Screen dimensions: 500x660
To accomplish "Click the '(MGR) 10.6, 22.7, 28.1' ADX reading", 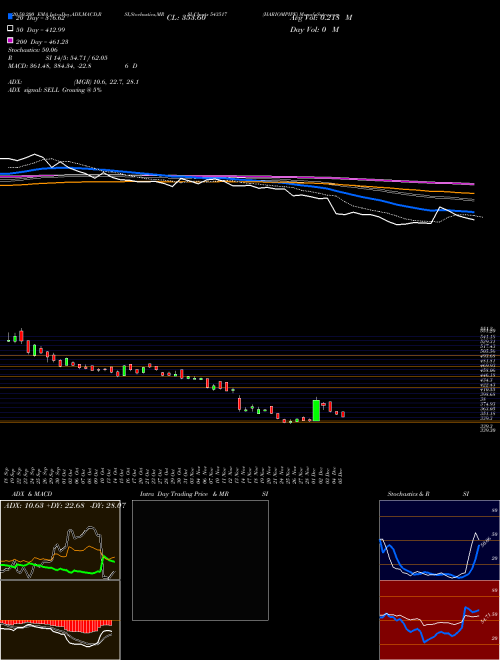I will coord(106,82).
